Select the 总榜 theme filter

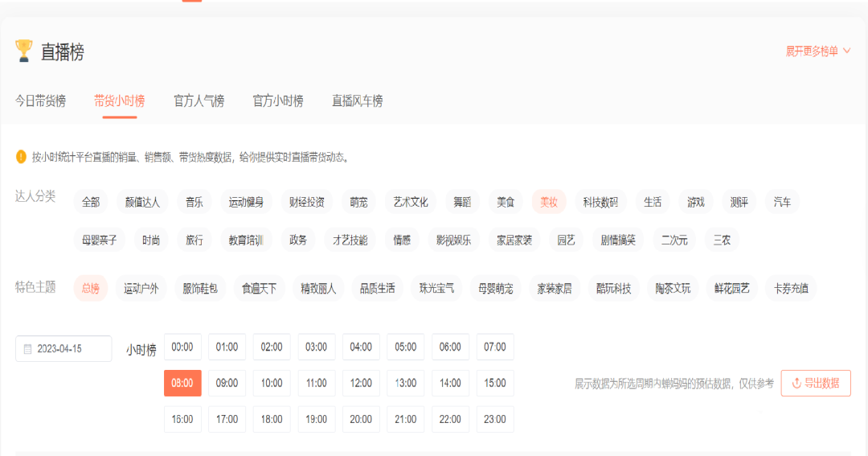tap(90, 288)
